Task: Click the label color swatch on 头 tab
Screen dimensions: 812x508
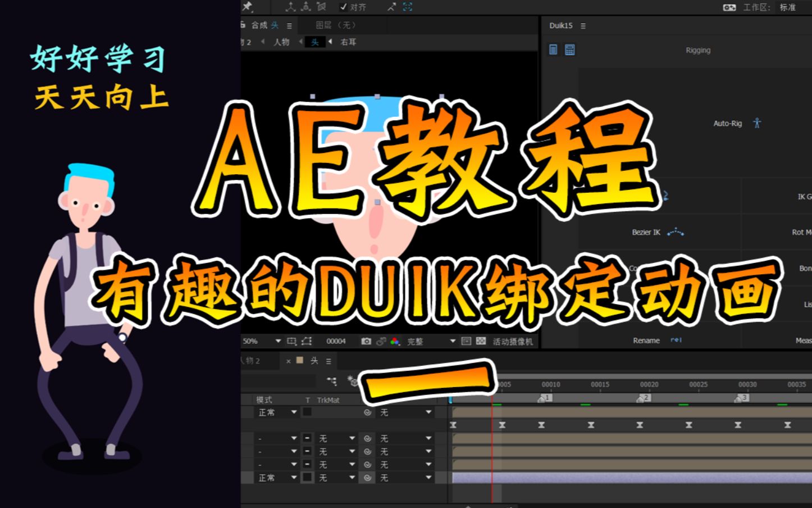Action: [x=300, y=361]
